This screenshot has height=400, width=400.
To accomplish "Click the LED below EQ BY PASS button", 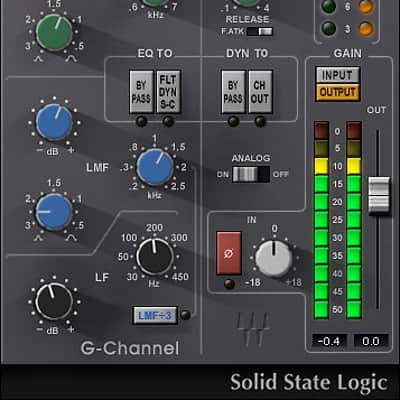I will (x=141, y=121).
